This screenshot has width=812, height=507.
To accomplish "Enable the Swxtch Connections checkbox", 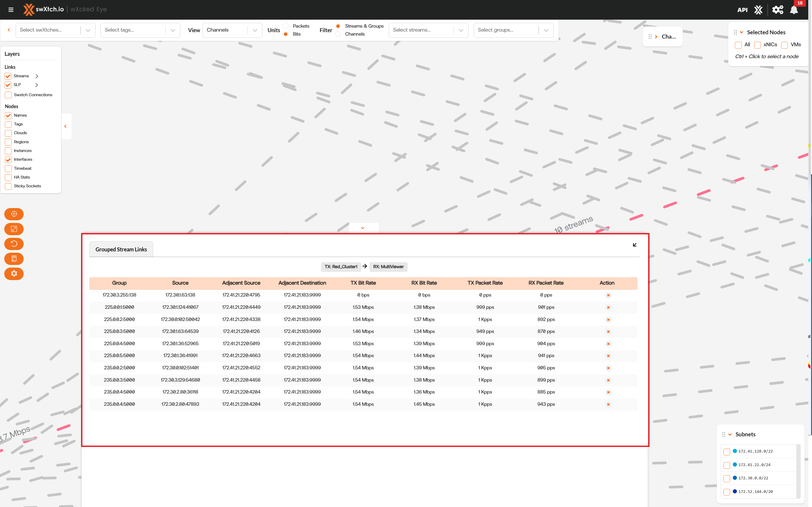I will pyautogui.click(x=9, y=95).
